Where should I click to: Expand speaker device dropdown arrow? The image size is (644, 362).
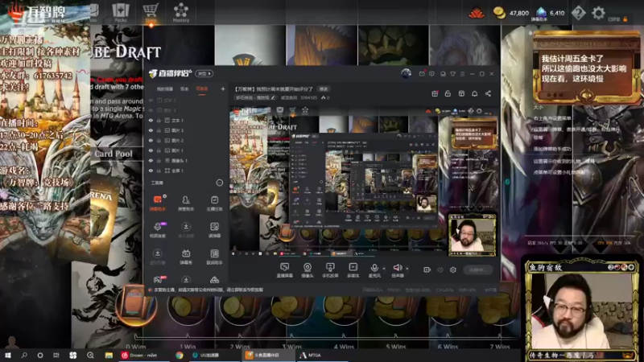407,269
